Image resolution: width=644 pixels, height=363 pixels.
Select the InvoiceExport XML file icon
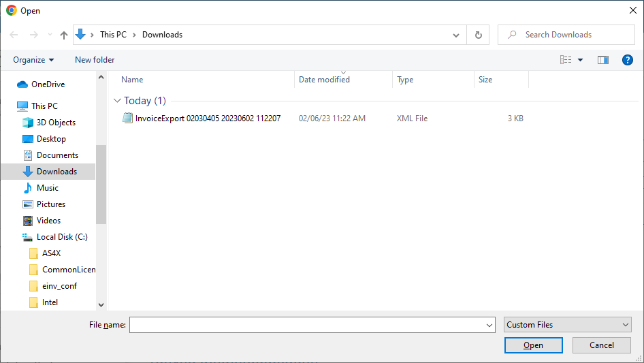pyautogui.click(x=127, y=118)
